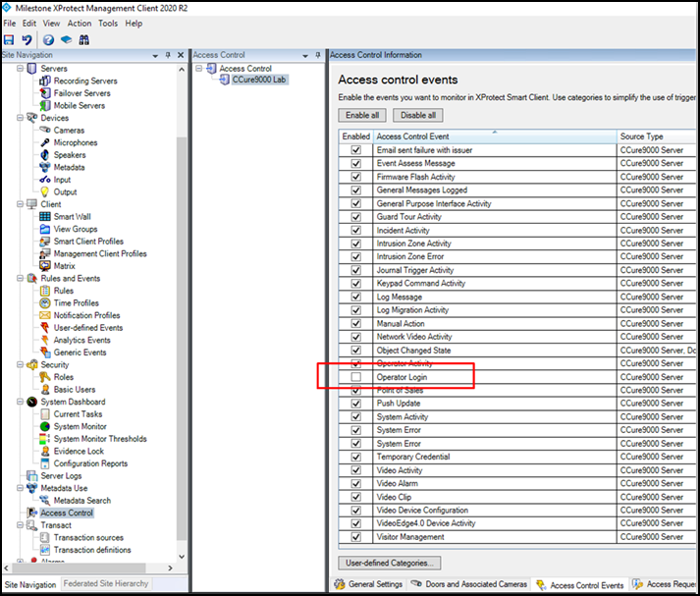
Task: Click the Undo toolbar icon
Action: click(27, 39)
